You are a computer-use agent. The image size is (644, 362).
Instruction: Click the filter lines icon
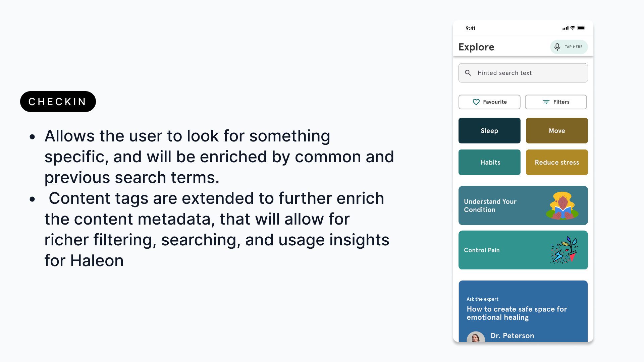(x=546, y=102)
